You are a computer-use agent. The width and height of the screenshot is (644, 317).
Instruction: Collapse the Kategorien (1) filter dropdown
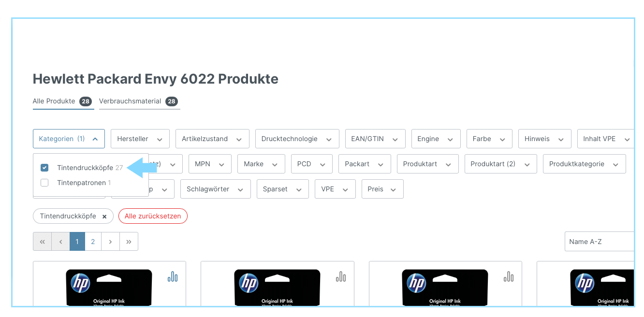coord(69,139)
